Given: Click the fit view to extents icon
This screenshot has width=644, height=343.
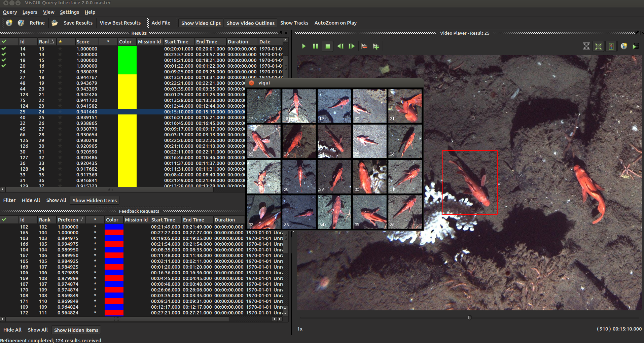Looking at the screenshot, I should [x=586, y=46].
